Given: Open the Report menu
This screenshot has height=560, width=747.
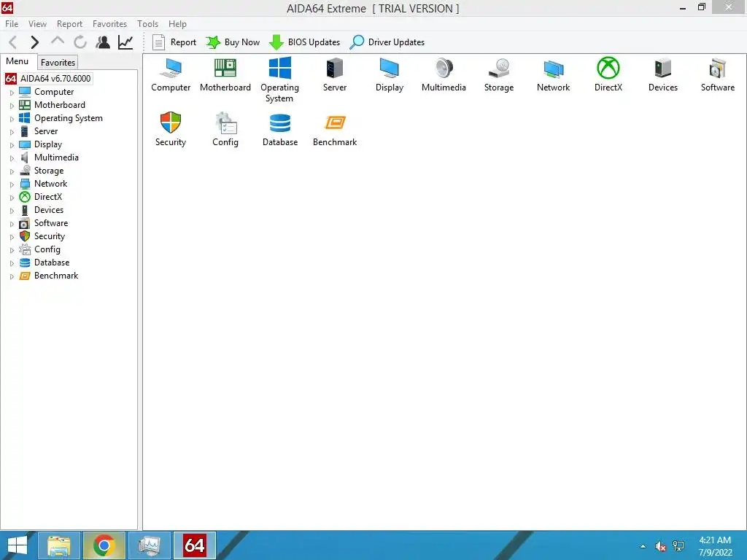Looking at the screenshot, I should pyautogui.click(x=69, y=24).
